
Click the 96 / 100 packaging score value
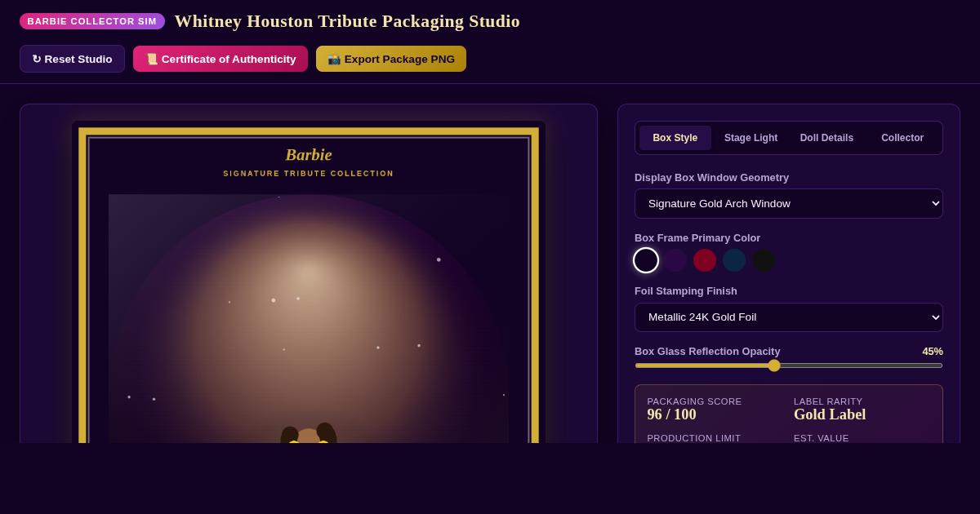(672, 414)
